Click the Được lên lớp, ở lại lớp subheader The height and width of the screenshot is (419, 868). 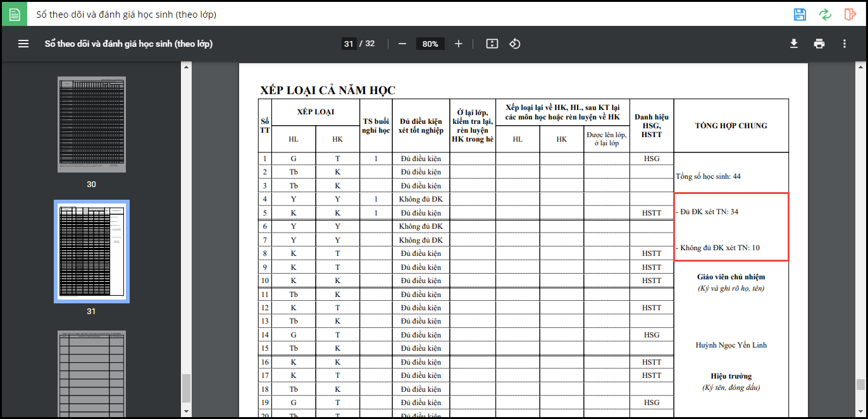(606, 139)
